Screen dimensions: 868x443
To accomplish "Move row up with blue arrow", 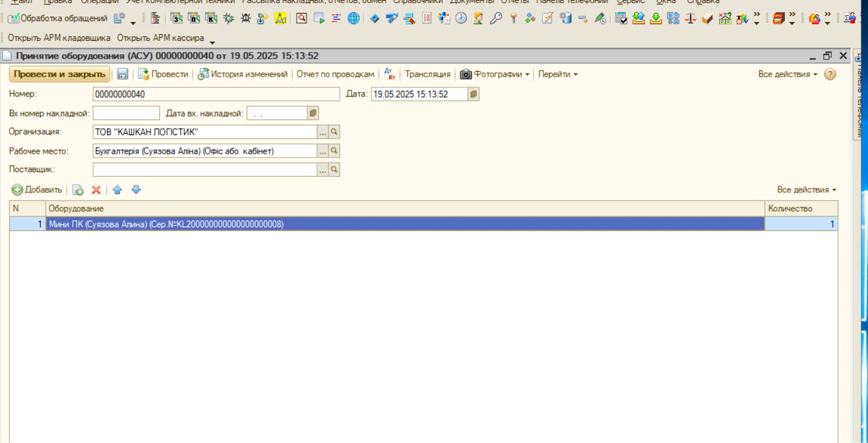I will [117, 190].
